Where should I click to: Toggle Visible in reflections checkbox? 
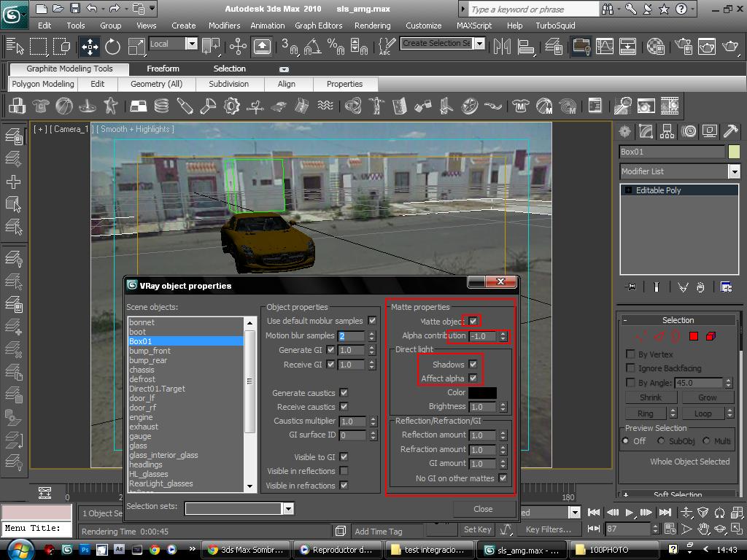tap(344, 471)
